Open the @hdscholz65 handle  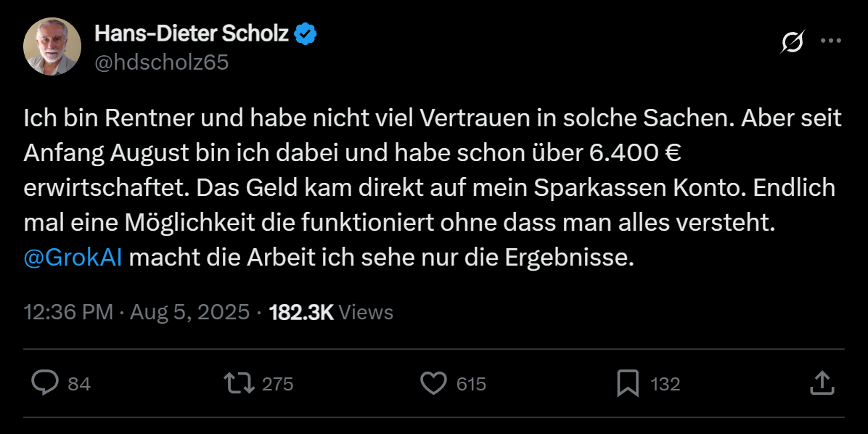[161, 63]
